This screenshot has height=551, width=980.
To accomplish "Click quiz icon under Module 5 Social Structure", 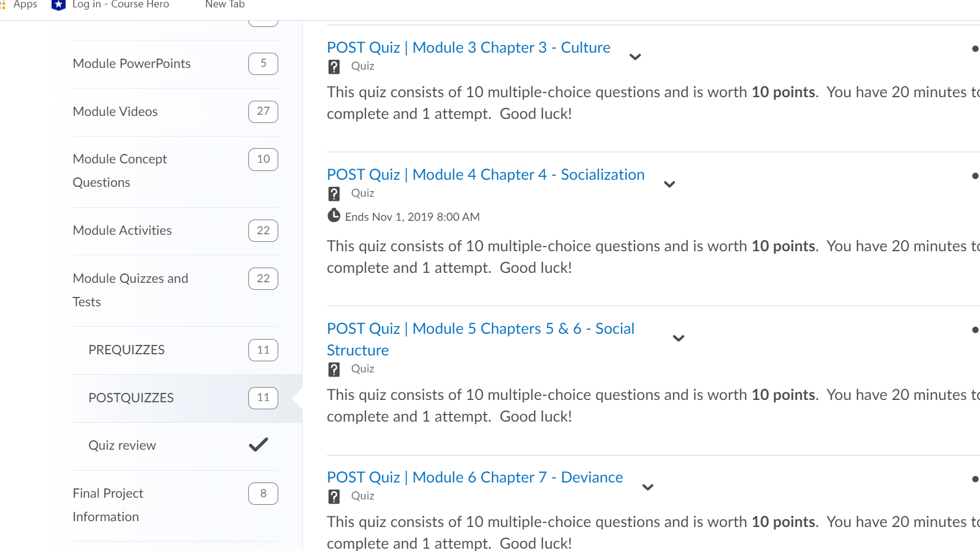I will click(334, 369).
